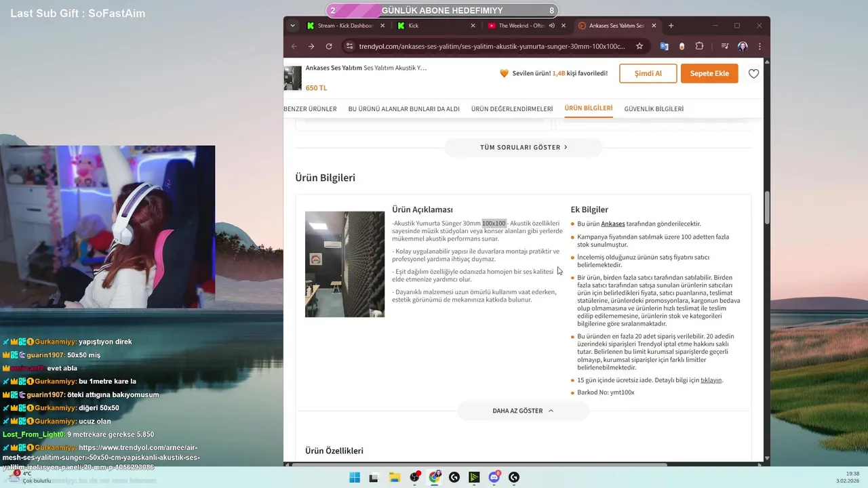Open the Windows Start menu

(355, 477)
